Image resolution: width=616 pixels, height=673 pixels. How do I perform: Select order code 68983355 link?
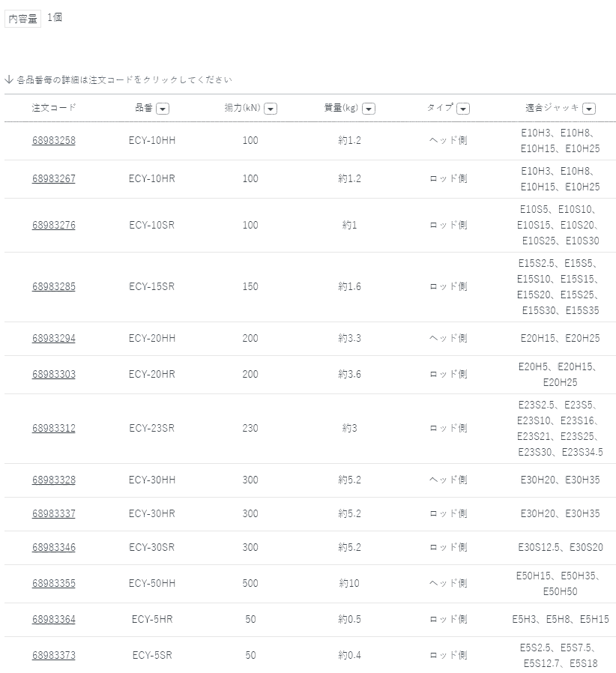[x=54, y=584]
